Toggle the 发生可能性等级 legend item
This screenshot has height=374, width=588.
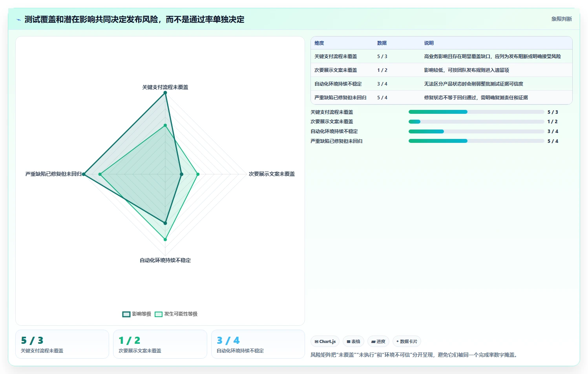[x=176, y=314]
